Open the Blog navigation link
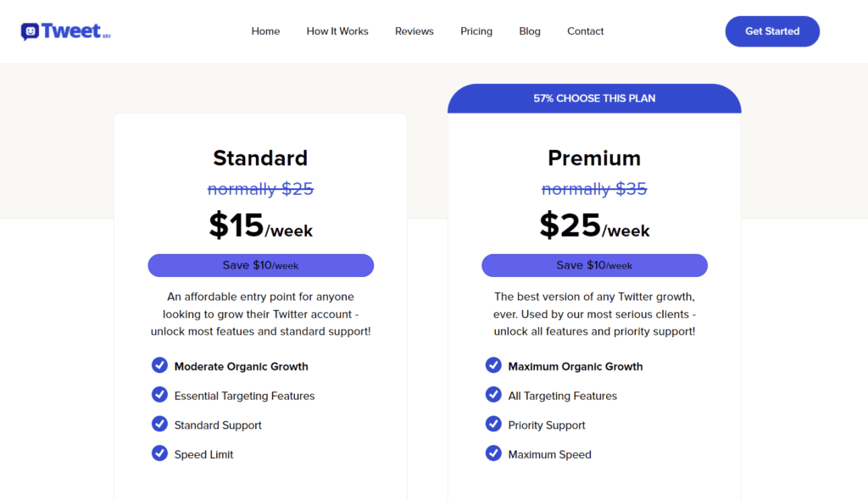Screen dimensions: 868x500 tap(530, 31)
